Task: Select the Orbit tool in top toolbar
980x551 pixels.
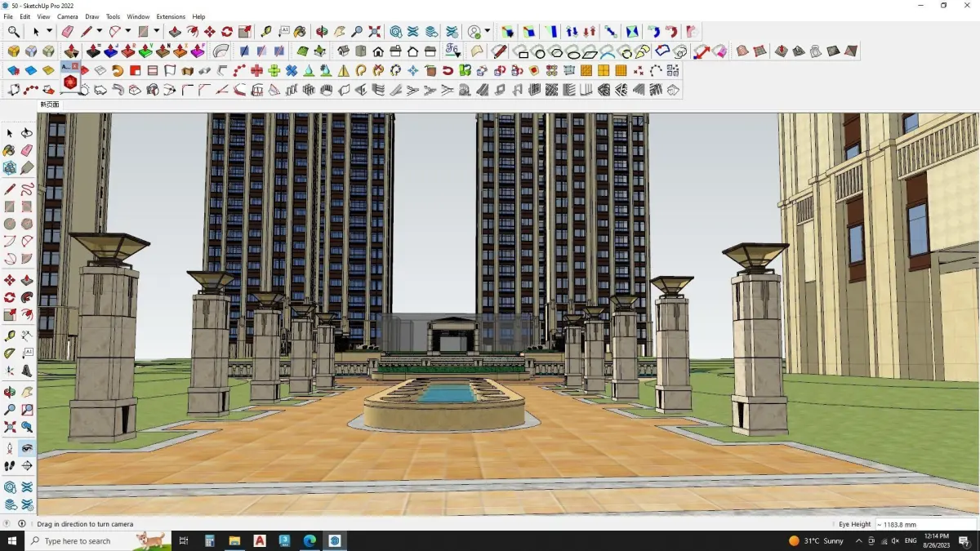Action: pyautogui.click(x=322, y=31)
